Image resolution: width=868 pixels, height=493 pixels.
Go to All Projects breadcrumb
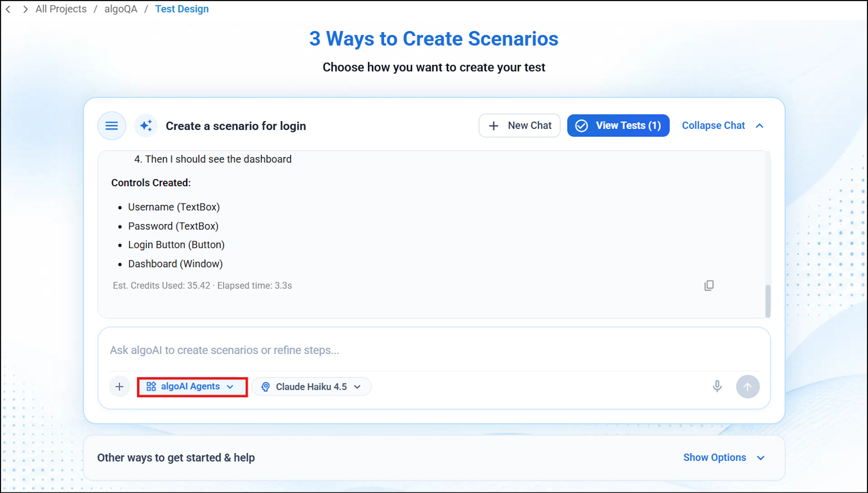(61, 9)
